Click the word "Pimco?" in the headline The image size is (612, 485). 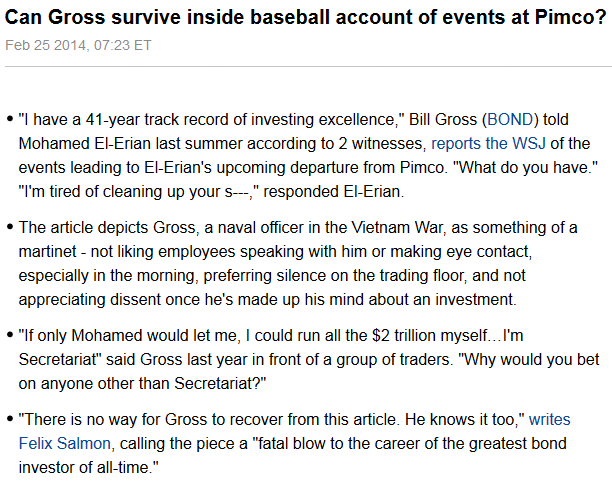pos(571,17)
